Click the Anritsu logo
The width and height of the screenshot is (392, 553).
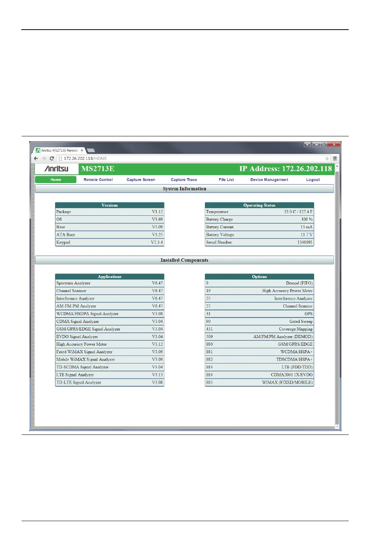tap(57, 169)
